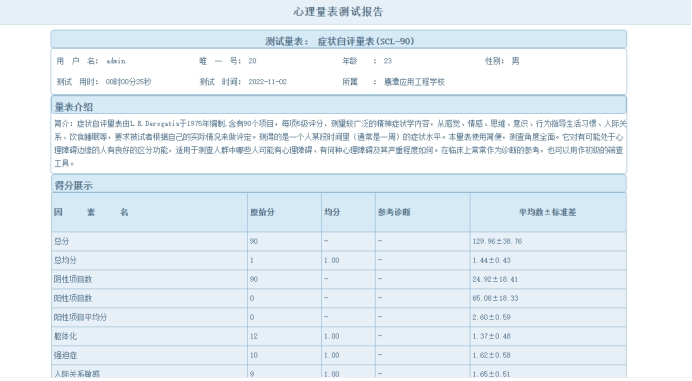Viewport: 692px width, 381px height.
Task: Click the 原始分 column header
Action: [x=262, y=212]
